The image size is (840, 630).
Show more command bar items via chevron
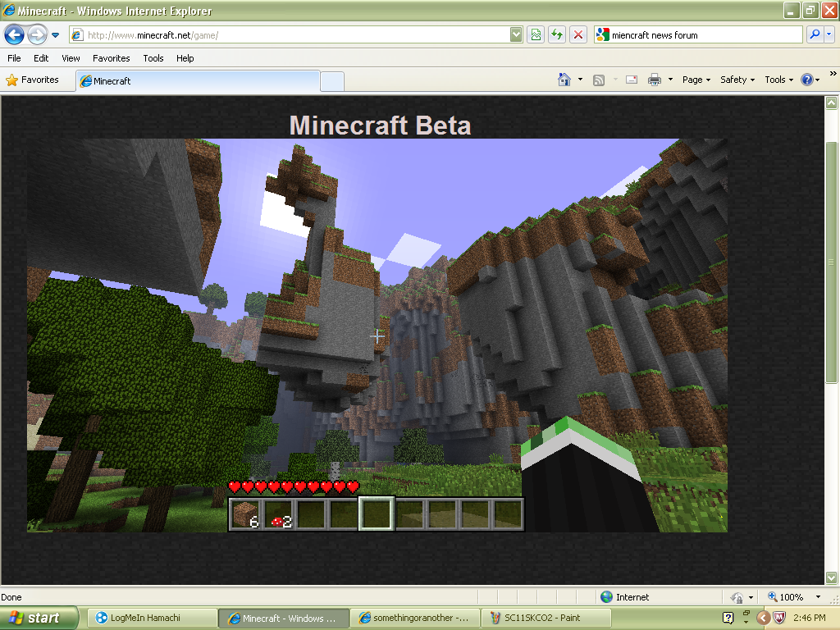[833, 73]
